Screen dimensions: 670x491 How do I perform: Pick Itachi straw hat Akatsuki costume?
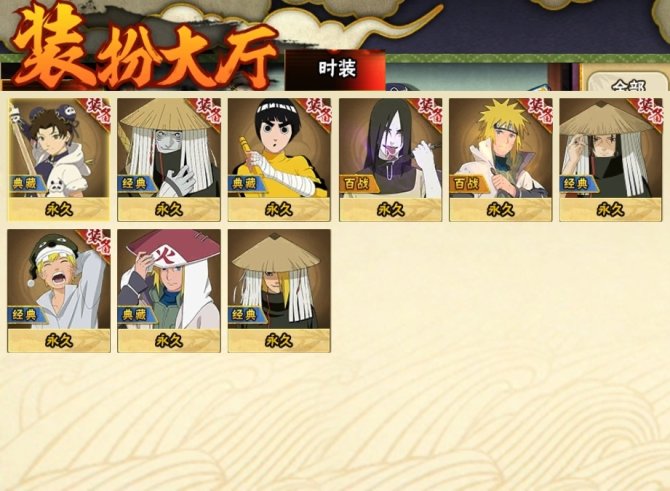pyautogui.click(x=611, y=160)
